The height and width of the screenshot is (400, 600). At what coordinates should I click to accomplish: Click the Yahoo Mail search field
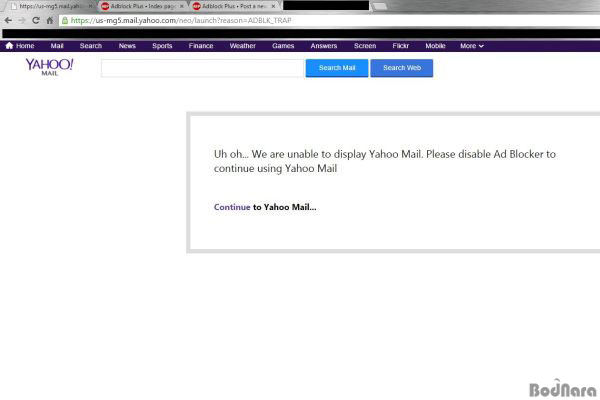202,68
